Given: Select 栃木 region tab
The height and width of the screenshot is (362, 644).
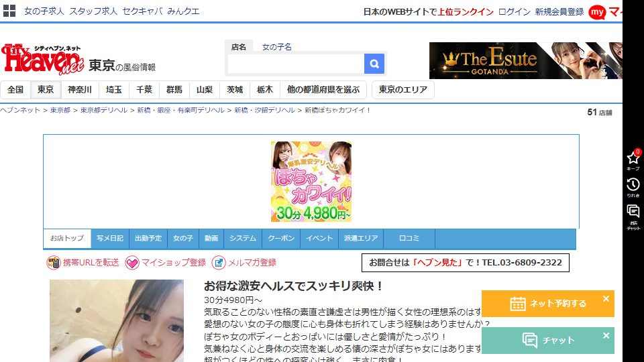Looking at the screenshot, I should (x=265, y=89).
